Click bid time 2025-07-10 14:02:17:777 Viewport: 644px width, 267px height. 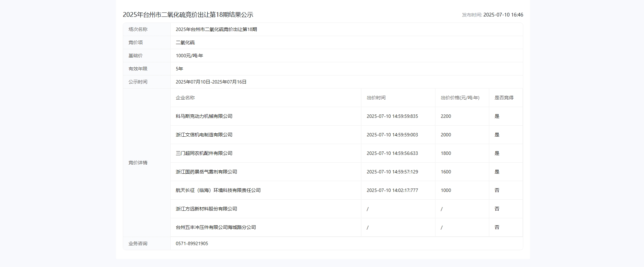pyautogui.click(x=392, y=190)
